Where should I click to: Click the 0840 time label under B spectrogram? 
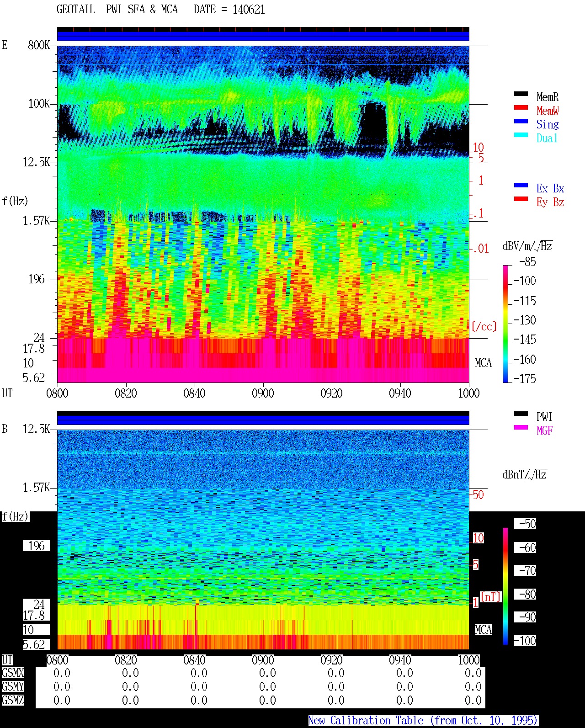tap(194, 660)
